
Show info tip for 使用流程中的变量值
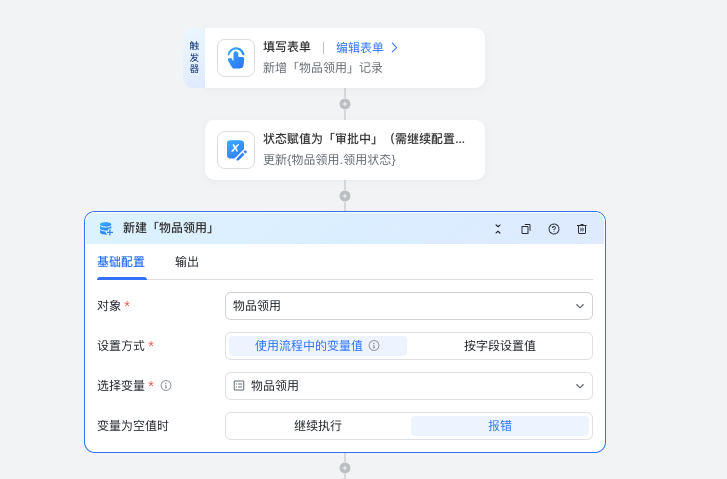pyautogui.click(x=374, y=345)
